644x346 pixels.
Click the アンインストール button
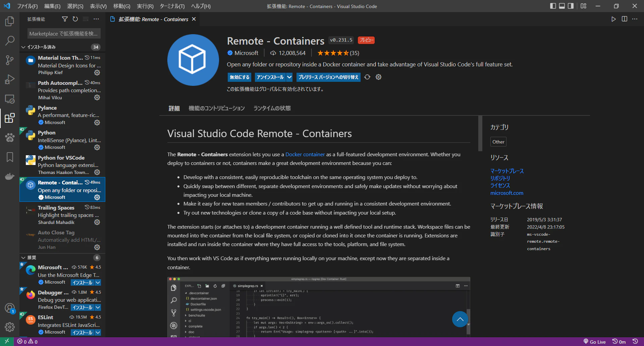[x=270, y=77]
